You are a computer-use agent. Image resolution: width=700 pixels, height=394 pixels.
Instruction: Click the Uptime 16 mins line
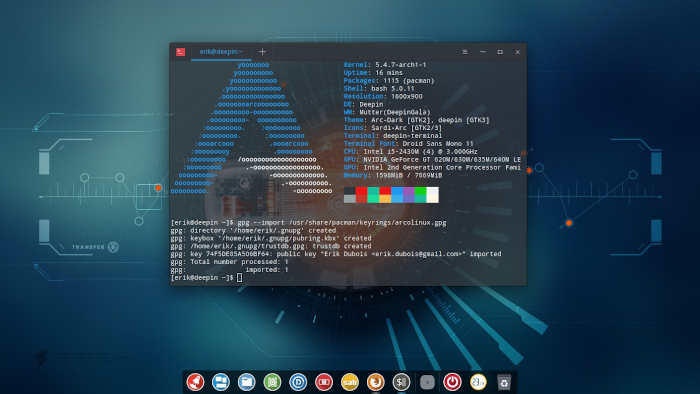(373, 73)
